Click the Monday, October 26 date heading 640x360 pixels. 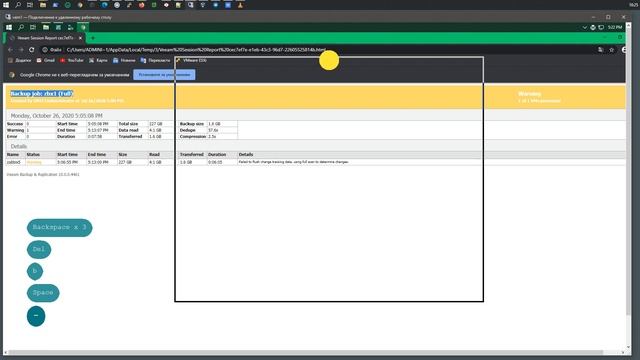pyautogui.click(x=56, y=116)
